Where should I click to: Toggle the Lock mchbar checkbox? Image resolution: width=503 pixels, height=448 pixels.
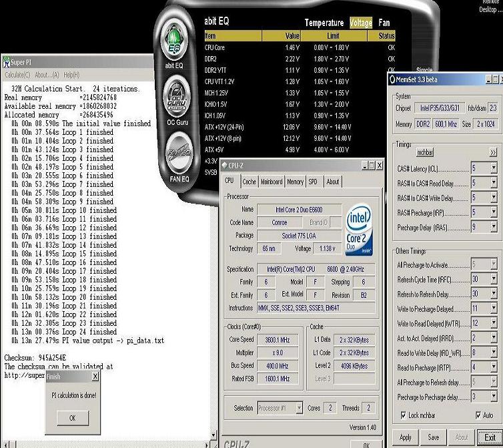[403, 415]
